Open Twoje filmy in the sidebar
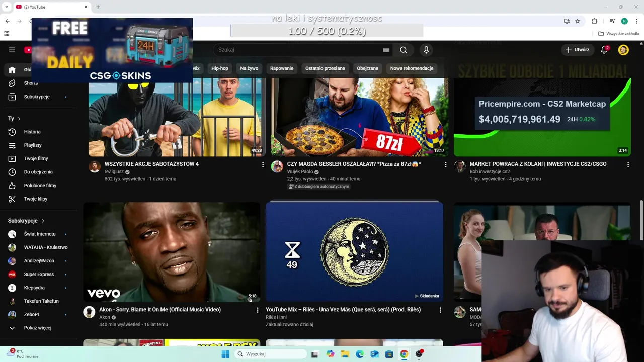644x362 pixels. click(x=36, y=158)
